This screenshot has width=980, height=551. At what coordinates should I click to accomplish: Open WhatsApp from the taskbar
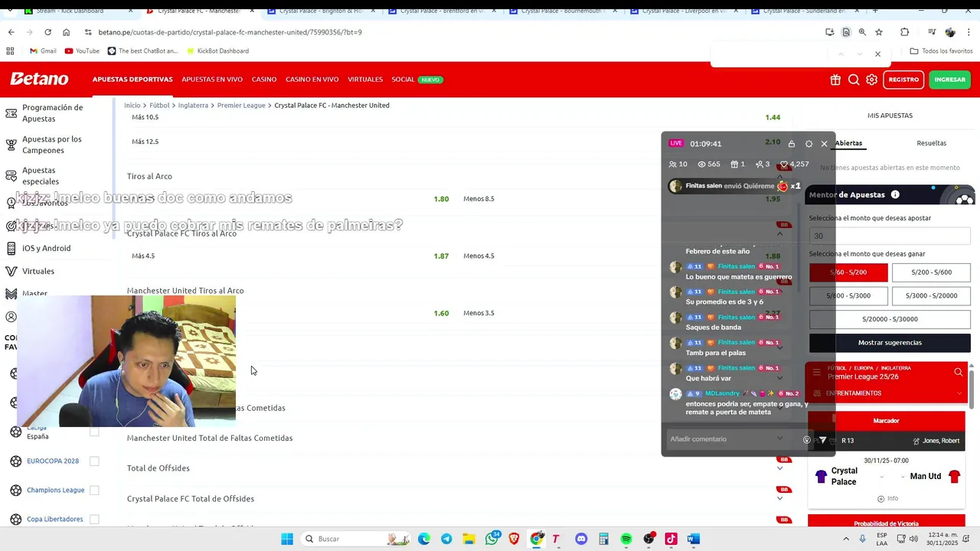tap(492, 539)
